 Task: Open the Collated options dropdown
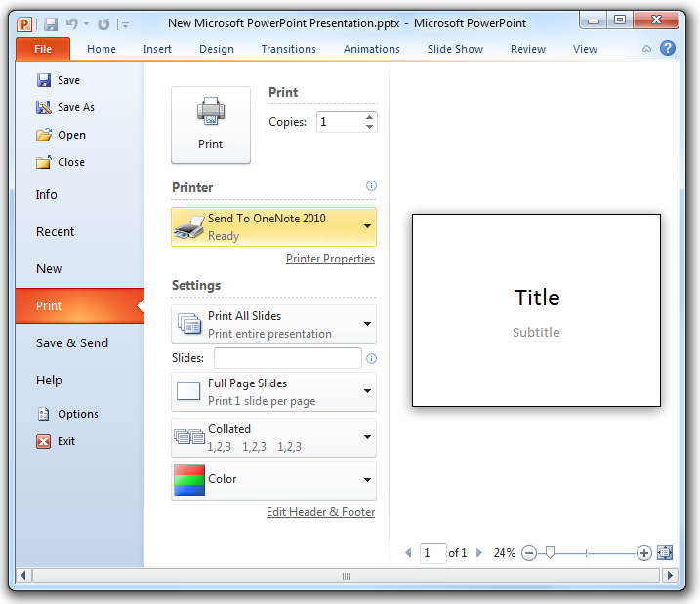(273, 437)
